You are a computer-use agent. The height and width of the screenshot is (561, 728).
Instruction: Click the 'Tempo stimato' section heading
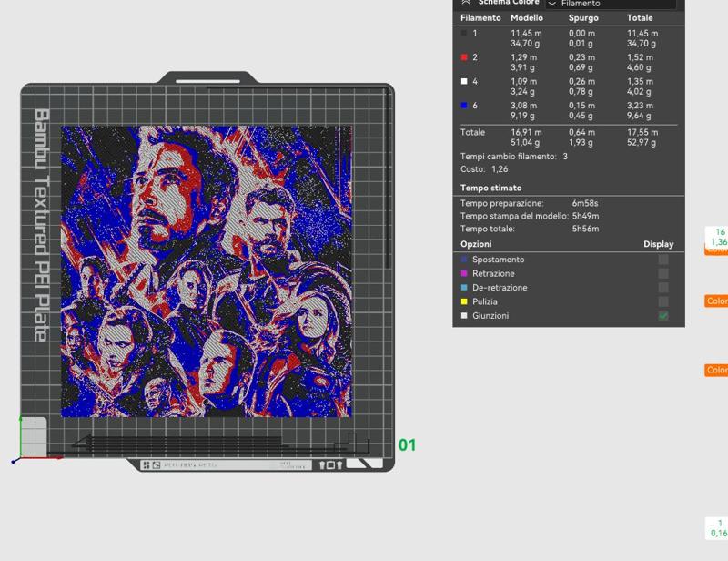click(490, 188)
